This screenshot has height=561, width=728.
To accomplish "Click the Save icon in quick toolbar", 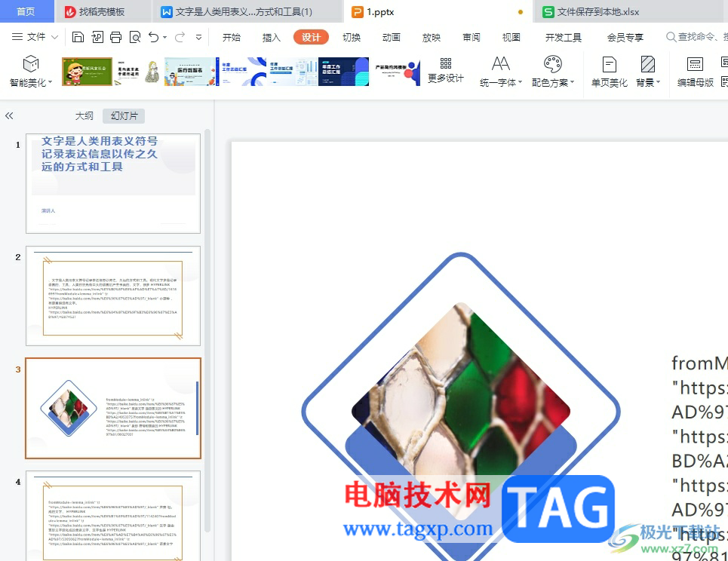I will pos(78,37).
